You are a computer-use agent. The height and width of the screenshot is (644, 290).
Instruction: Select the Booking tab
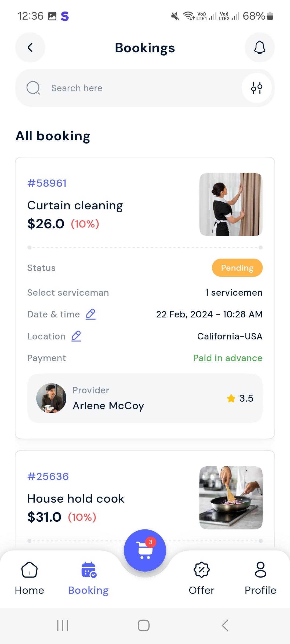pyautogui.click(x=88, y=578)
